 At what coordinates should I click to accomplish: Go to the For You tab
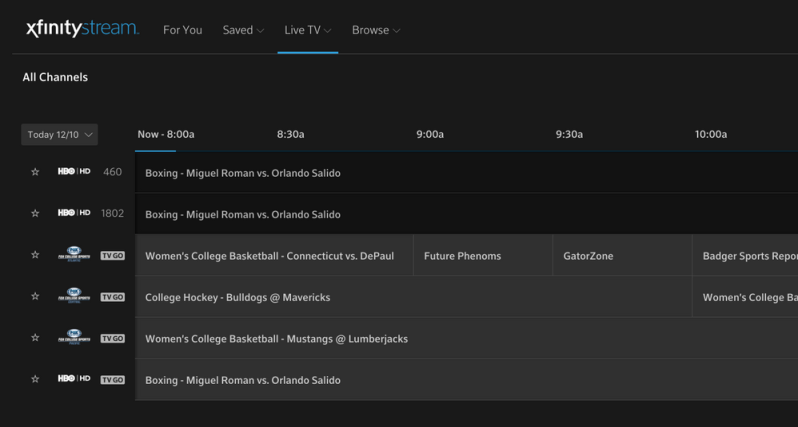coord(183,30)
